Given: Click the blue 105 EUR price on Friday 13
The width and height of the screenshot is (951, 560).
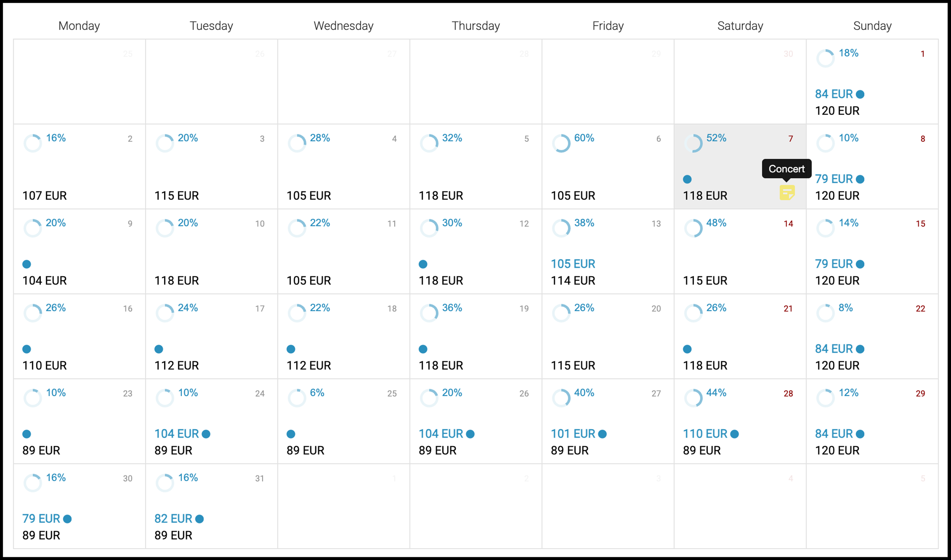Looking at the screenshot, I should [573, 264].
